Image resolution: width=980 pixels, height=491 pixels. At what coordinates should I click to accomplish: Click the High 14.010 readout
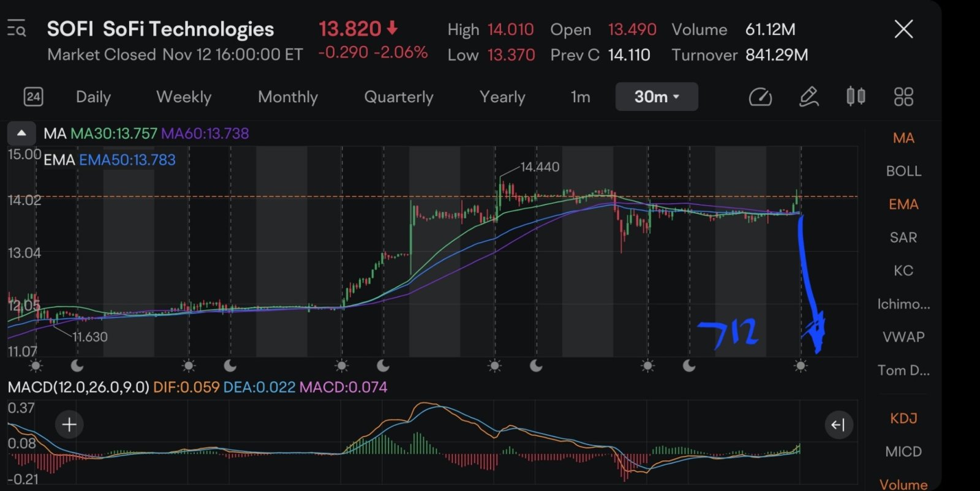491,29
